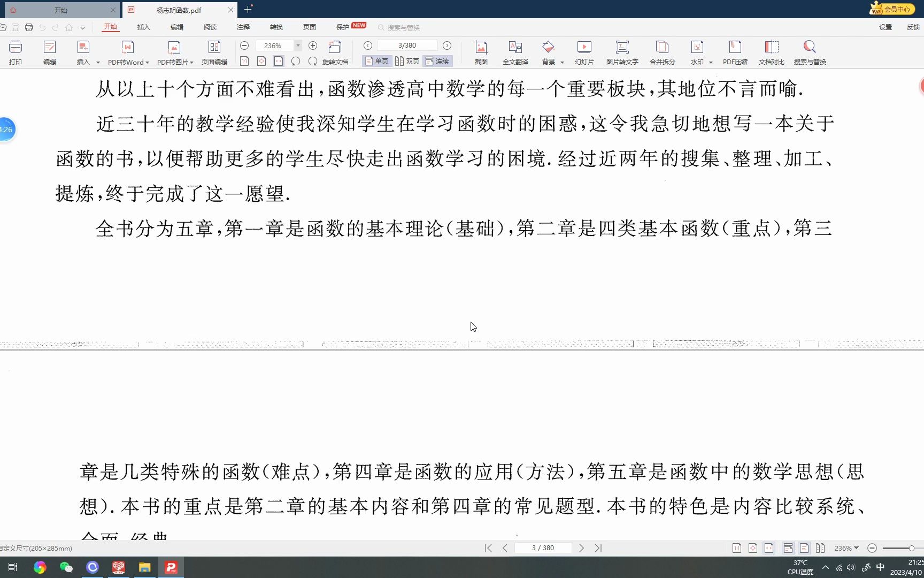Screen dimensions: 924x578
Task: Expand the PDF转Word dropdown arrow
Action: tap(147, 63)
